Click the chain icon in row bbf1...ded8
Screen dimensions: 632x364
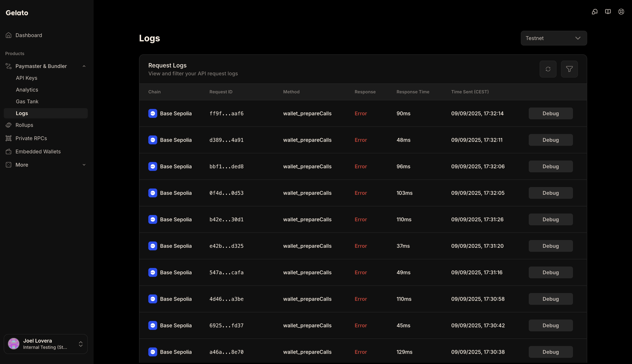153,166
